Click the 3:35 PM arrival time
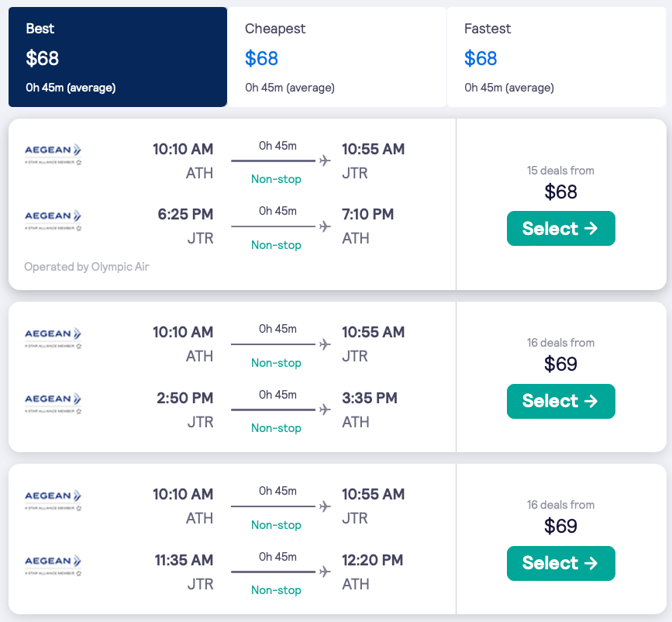This screenshot has height=622, width=672. 370,398
